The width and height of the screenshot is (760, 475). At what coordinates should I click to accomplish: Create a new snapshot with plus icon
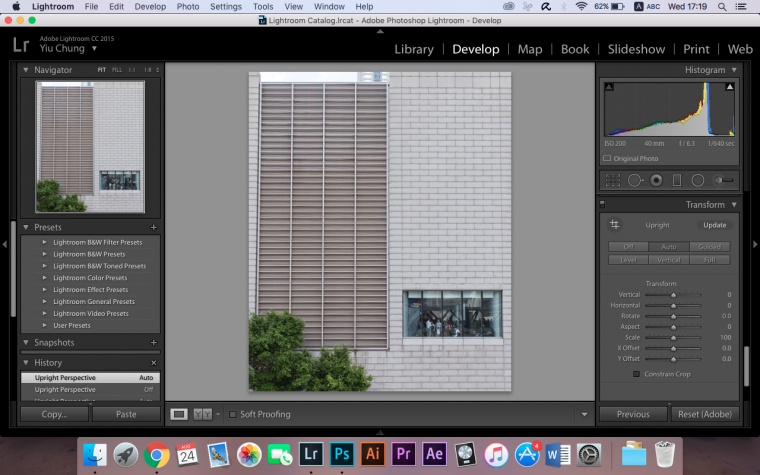pos(154,343)
